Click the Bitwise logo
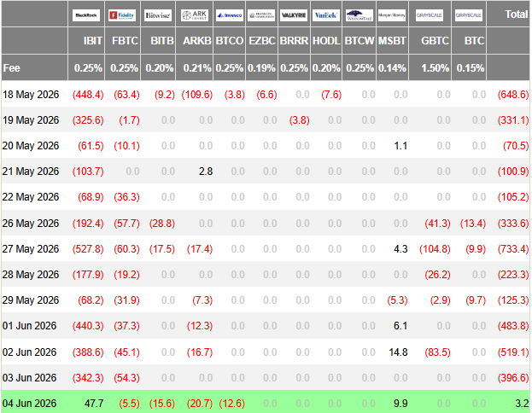Screen dimensions: 532x413 [x=158, y=15]
